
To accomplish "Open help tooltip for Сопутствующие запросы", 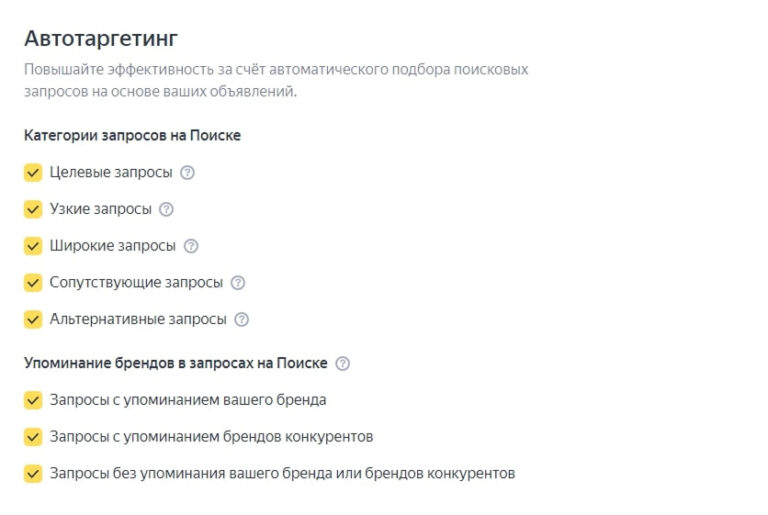I will tap(237, 282).
